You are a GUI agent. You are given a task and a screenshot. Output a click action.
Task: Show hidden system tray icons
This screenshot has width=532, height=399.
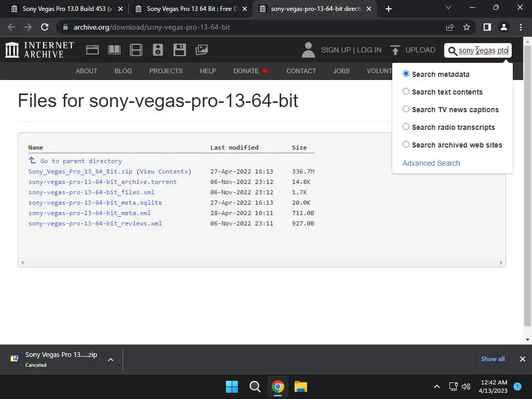pos(437,387)
